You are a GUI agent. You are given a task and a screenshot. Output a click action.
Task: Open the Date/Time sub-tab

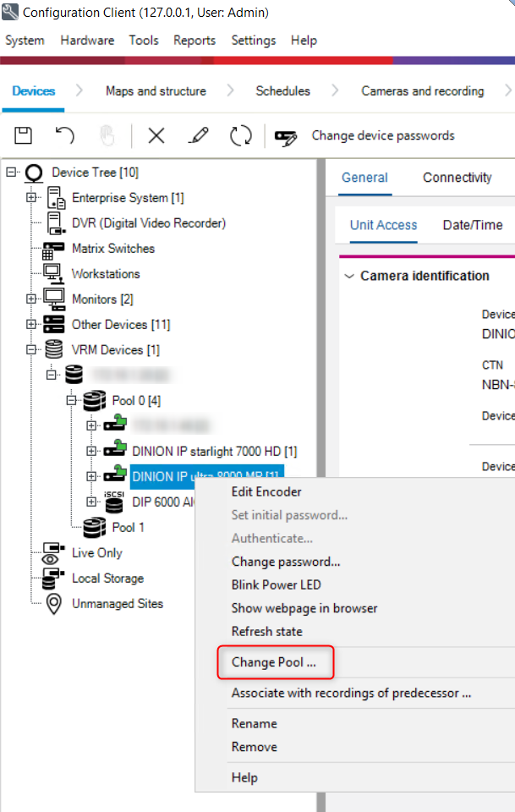point(472,225)
